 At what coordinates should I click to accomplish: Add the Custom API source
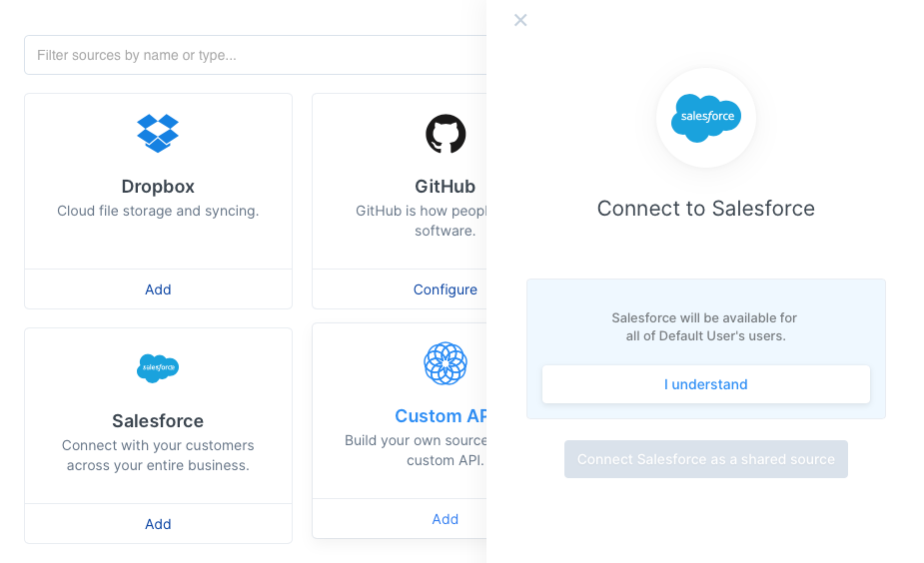pyautogui.click(x=445, y=519)
